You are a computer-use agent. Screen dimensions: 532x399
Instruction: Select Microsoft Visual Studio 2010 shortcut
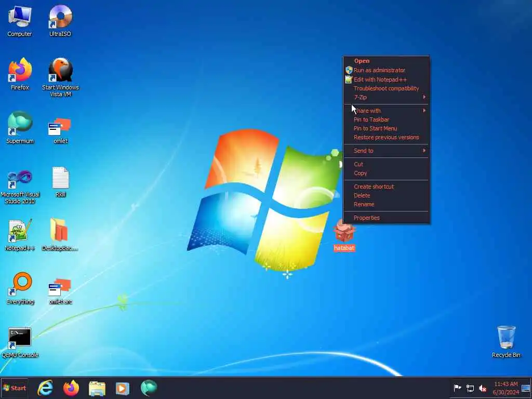20,187
